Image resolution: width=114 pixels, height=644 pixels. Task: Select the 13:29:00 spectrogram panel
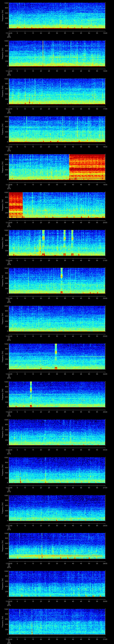[57, 584]
